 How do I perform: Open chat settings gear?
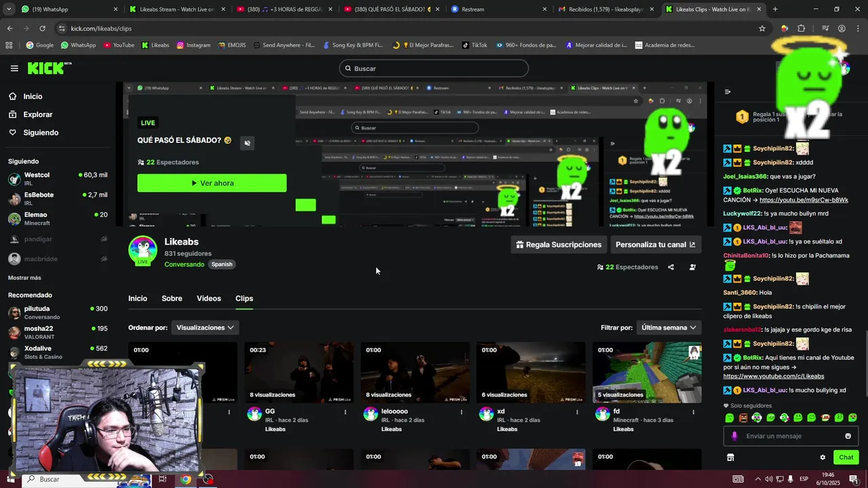[823, 457]
